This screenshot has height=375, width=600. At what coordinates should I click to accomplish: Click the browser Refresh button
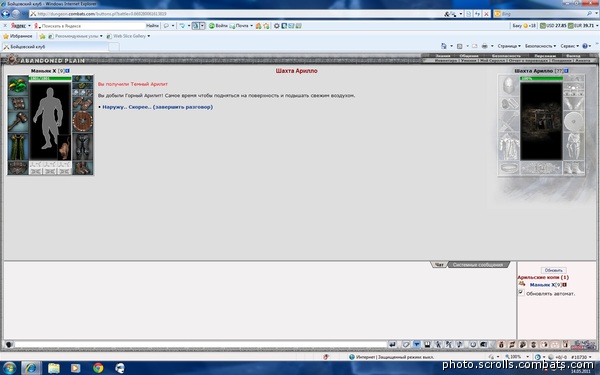pos(478,14)
